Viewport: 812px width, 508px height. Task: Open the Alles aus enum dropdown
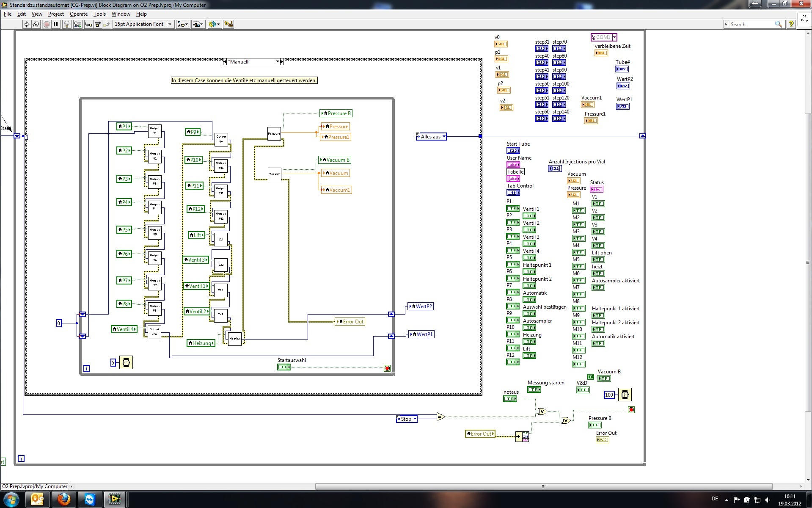444,137
